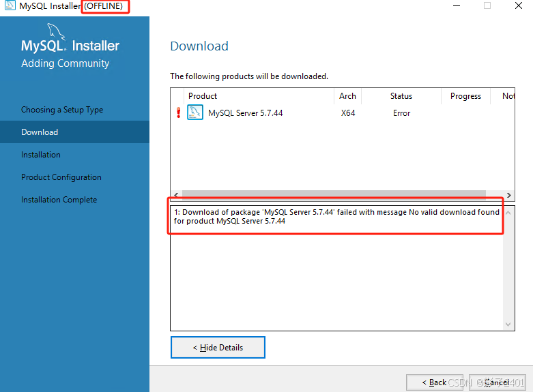Close the MySQL Installer window

(519, 5)
